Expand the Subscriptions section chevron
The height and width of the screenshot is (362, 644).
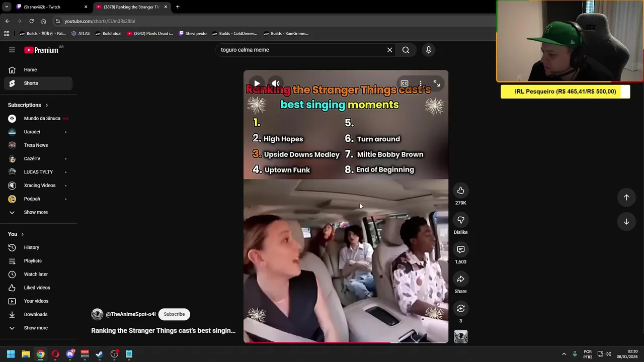pyautogui.click(x=47, y=105)
